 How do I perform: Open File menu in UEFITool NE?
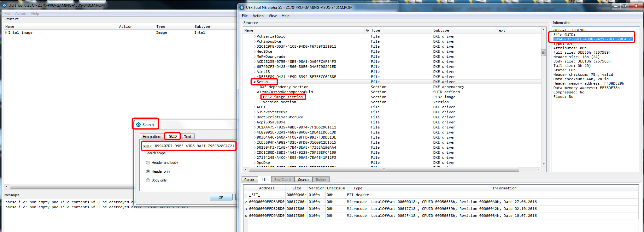click(245, 16)
